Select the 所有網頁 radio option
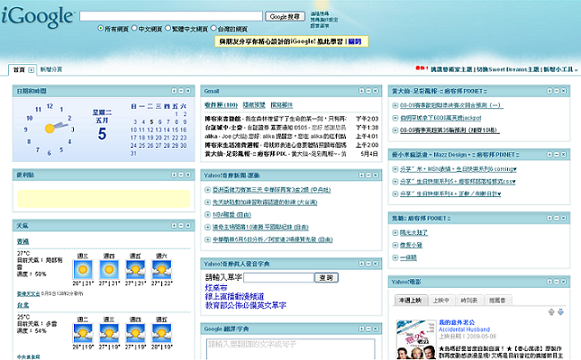The image size is (581, 360). coord(100,28)
